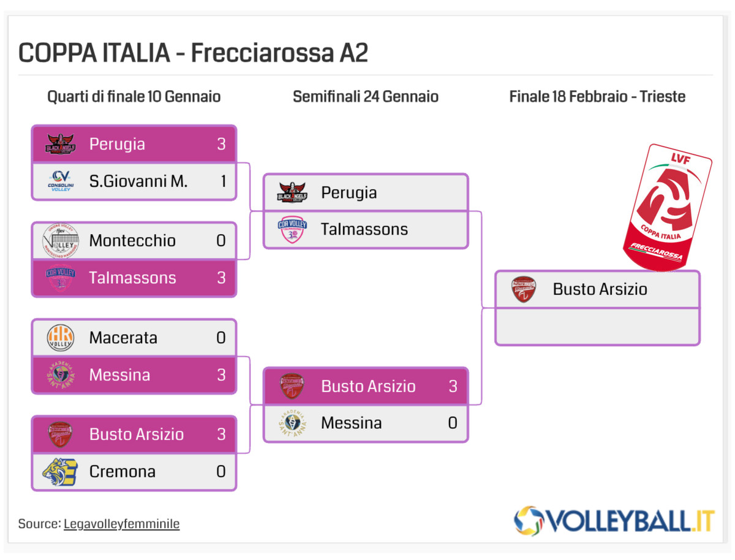
Task: Click the Perugia Black Angels logo in quarterfinals
Action: 60,144
